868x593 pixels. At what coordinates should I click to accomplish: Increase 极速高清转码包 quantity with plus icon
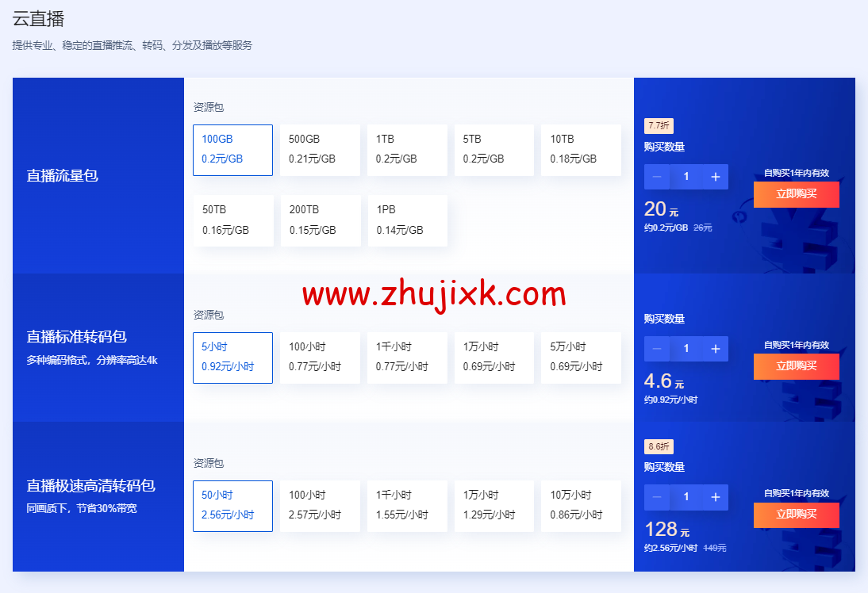click(x=715, y=497)
